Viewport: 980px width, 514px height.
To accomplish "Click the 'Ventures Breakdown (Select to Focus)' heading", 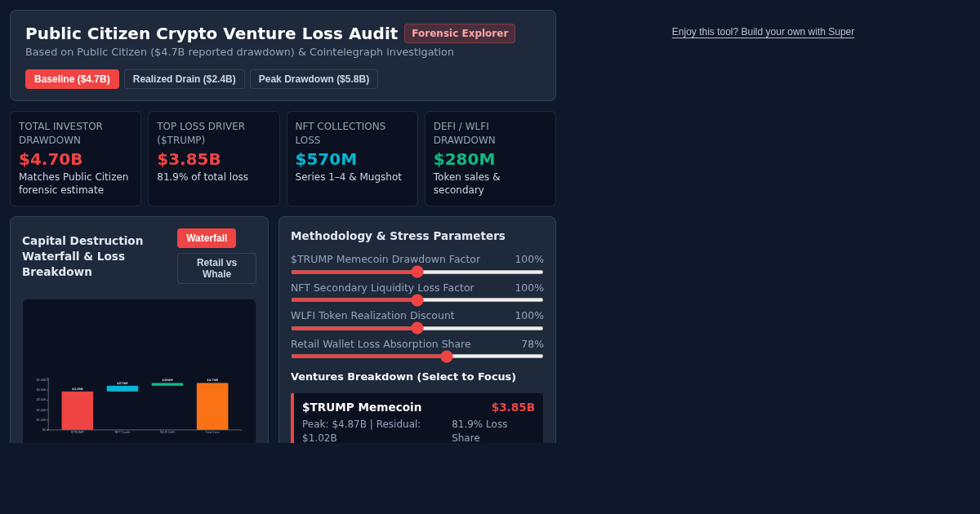I will [403, 377].
